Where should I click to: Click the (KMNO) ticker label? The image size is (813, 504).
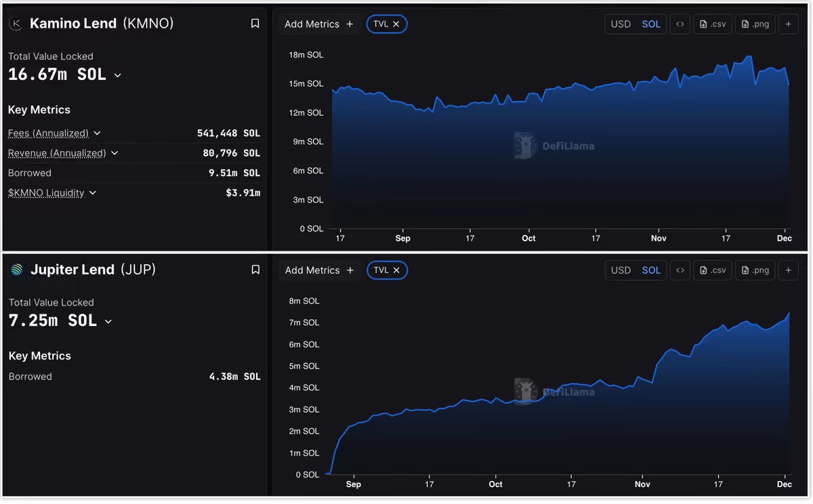pyautogui.click(x=148, y=24)
